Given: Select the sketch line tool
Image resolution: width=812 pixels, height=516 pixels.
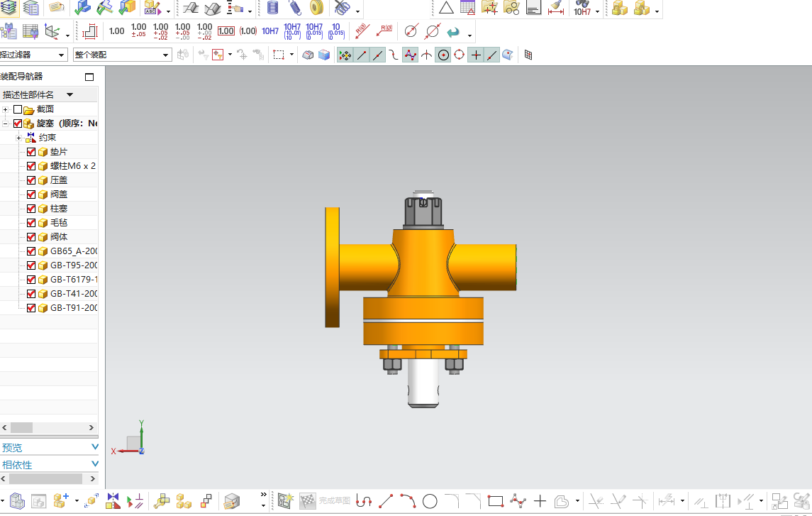Looking at the screenshot, I should point(386,501).
